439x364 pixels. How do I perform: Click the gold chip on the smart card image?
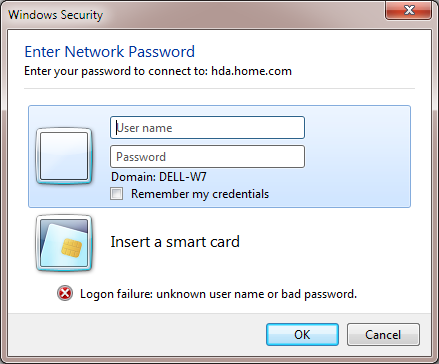pos(71,248)
